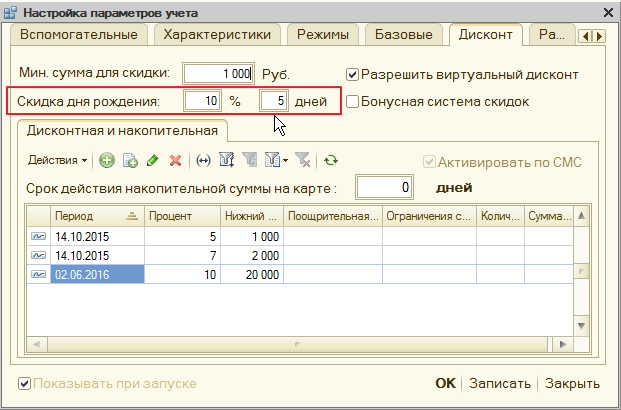Select the Дисконт tab
This screenshot has height=410, width=621.
pos(486,34)
